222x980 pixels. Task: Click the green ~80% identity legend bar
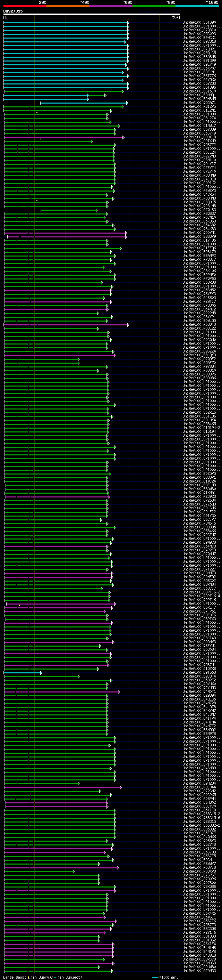154,6
